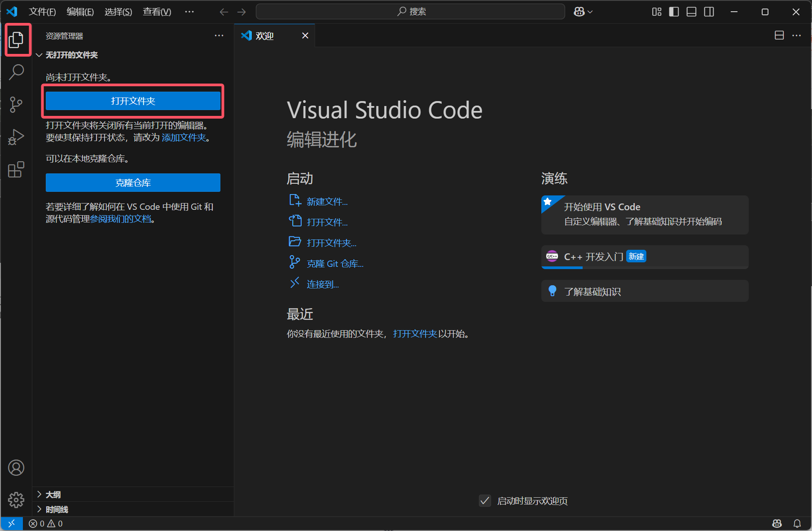The width and height of the screenshot is (812, 531).
Task: Click 新建文件... under 启动
Action: pyautogui.click(x=327, y=202)
